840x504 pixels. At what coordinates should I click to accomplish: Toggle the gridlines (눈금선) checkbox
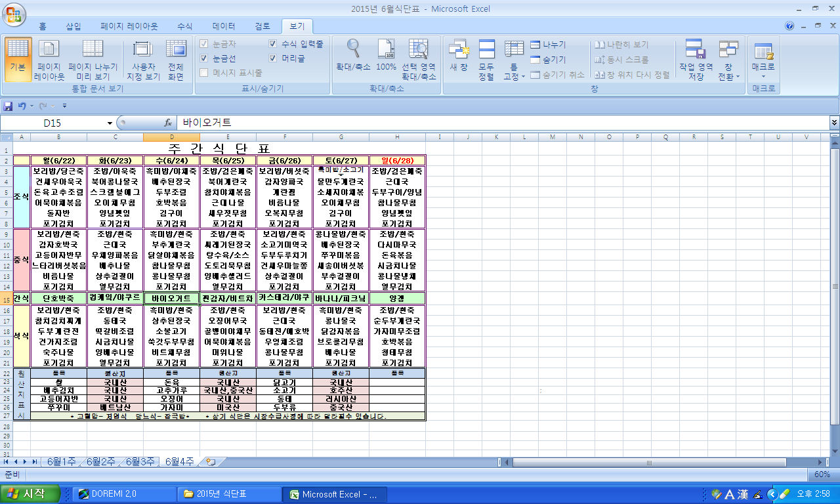click(x=204, y=58)
